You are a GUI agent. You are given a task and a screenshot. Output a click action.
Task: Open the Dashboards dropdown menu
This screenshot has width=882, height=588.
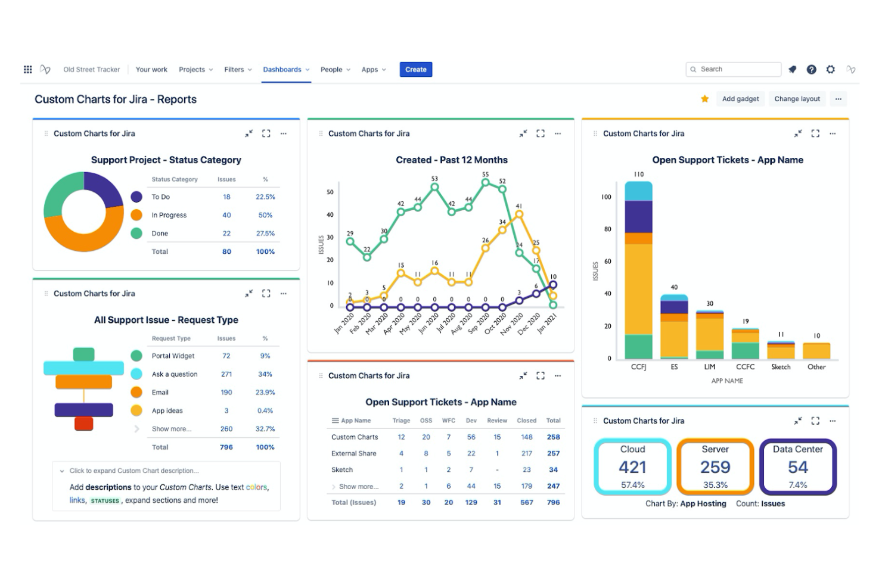click(286, 70)
